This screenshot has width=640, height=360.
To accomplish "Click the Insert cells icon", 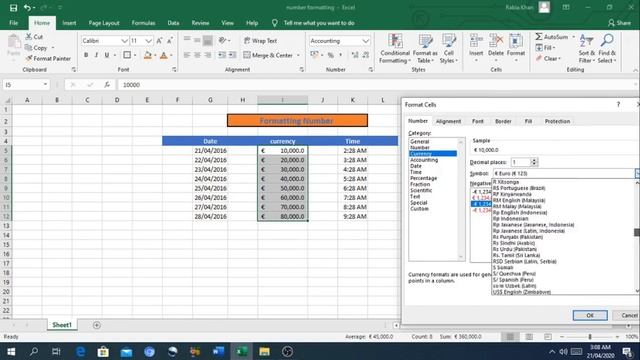I will pyautogui.click(x=476, y=41).
